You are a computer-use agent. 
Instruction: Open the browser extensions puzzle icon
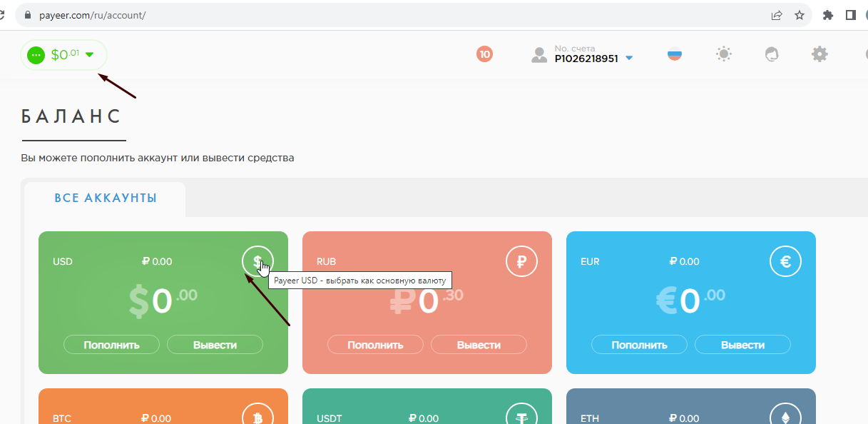coord(828,14)
